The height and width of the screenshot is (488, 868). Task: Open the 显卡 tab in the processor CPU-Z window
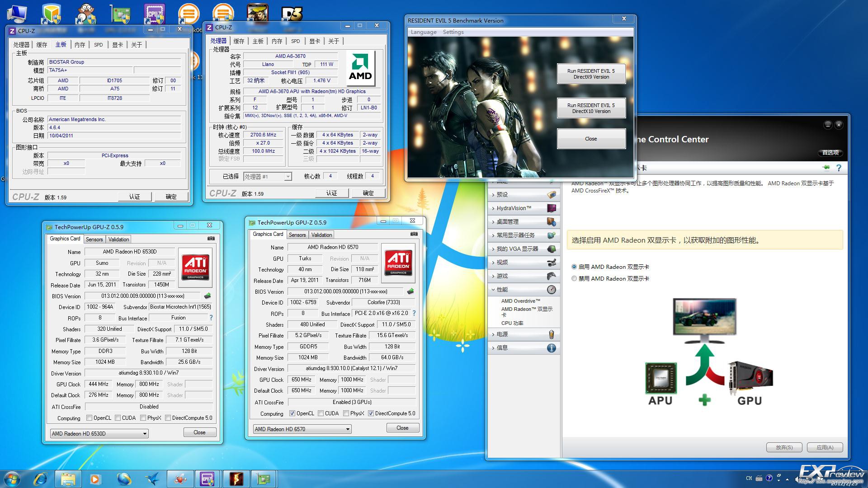pos(315,41)
